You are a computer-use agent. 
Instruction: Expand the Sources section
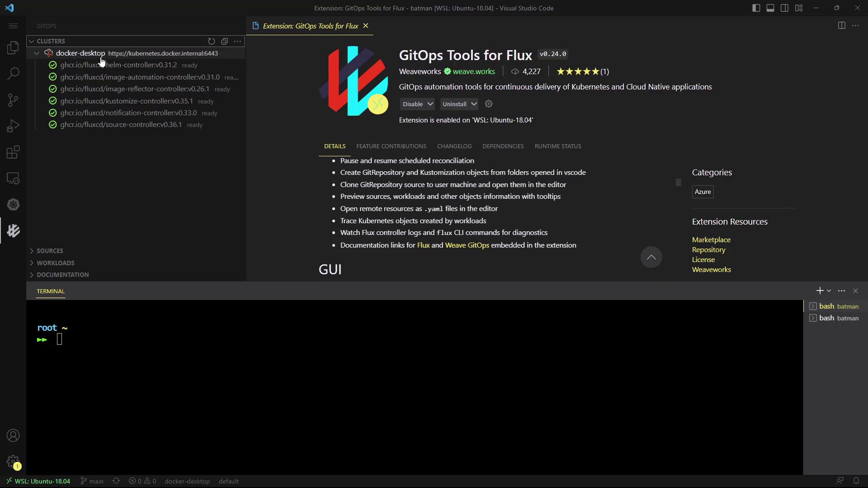coord(50,251)
